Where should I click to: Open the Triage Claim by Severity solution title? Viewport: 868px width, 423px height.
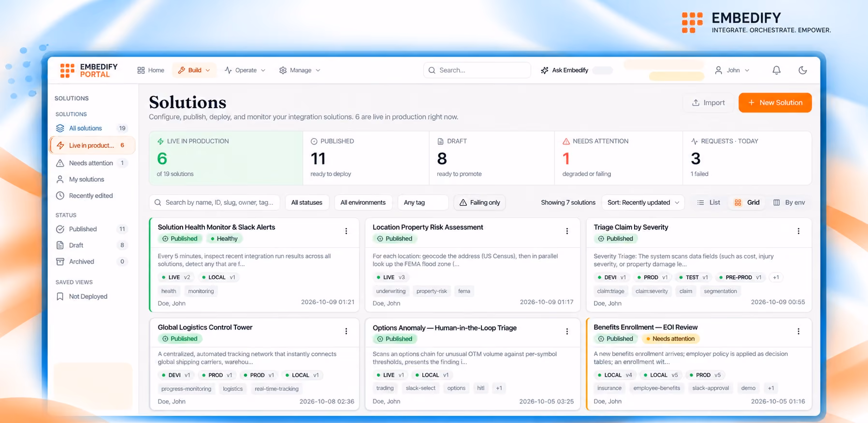631,227
